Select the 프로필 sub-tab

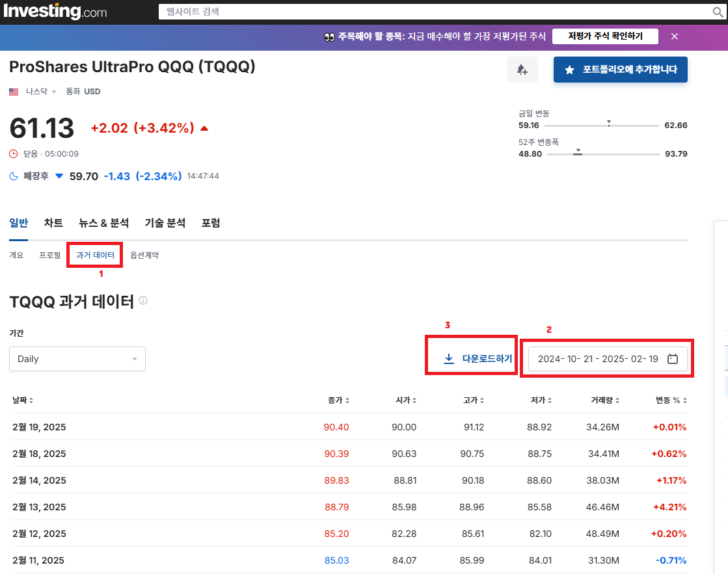49,255
